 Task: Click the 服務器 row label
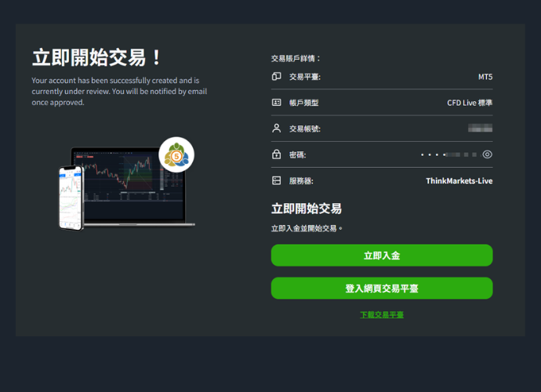click(301, 181)
